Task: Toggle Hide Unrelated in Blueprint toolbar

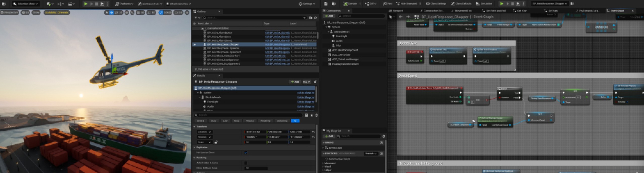Action: (x=407, y=4)
